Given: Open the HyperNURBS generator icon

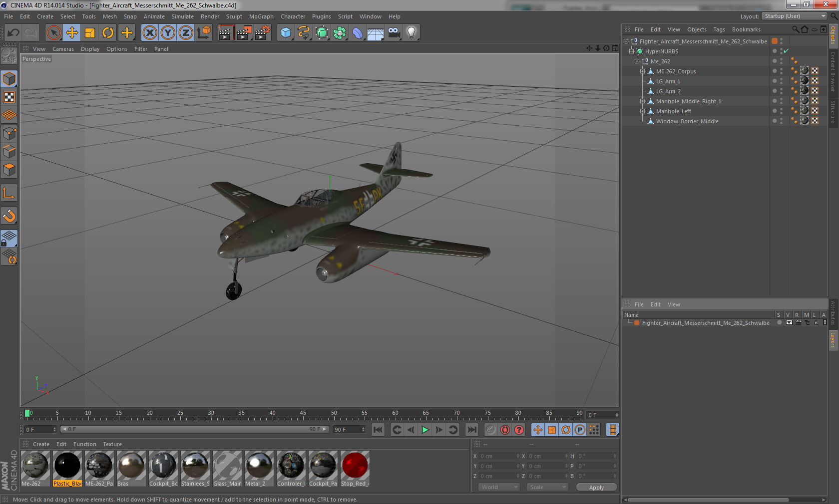Looking at the screenshot, I should point(322,33).
